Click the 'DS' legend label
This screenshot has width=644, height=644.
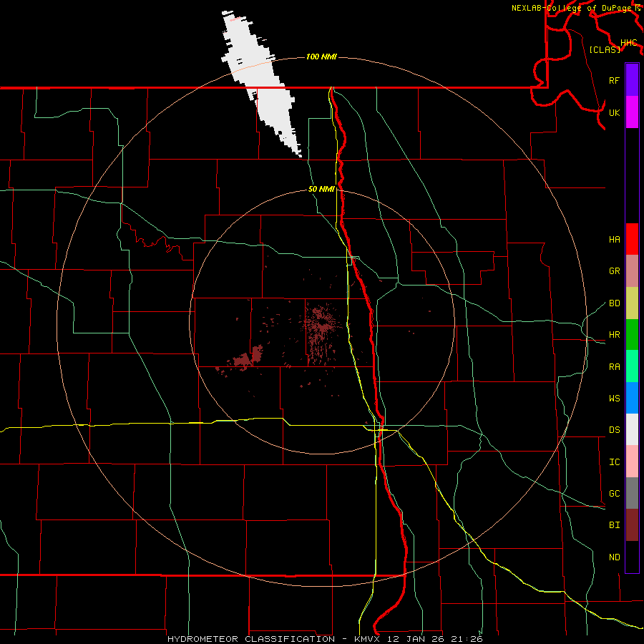point(614,429)
